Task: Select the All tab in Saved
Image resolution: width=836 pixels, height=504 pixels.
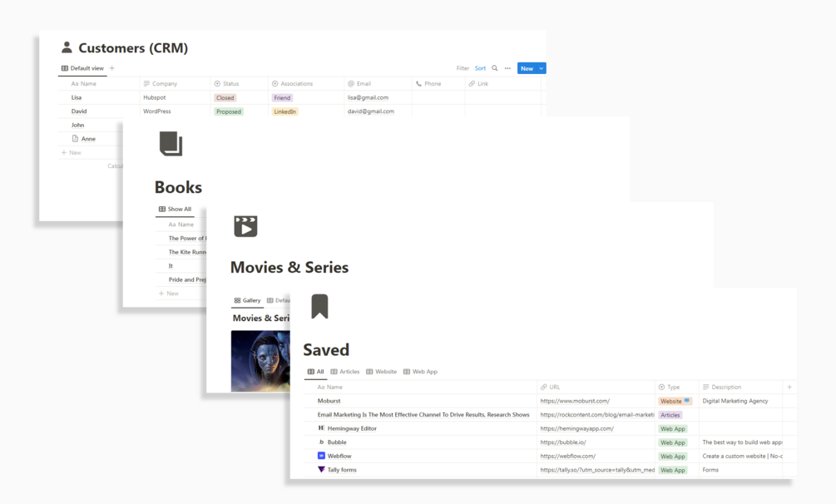Action: click(315, 372)
